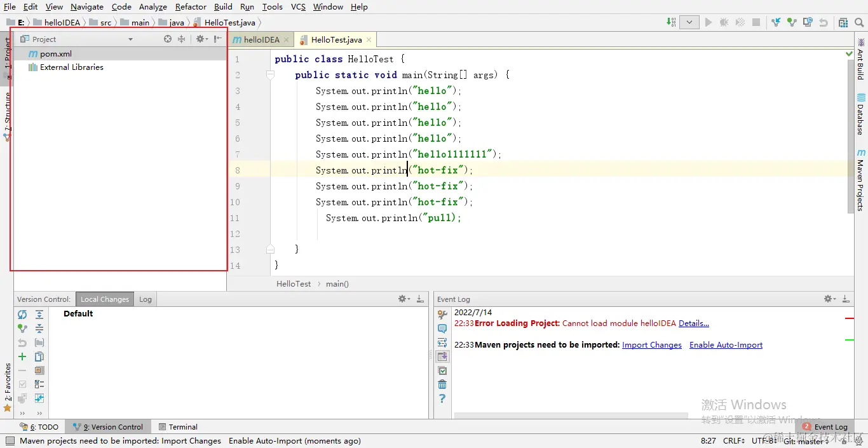Image resolution: width=868 pixels, height=448 pixels.
Task: Close the HelloTest.java editor tab
Action: [369, 39]
